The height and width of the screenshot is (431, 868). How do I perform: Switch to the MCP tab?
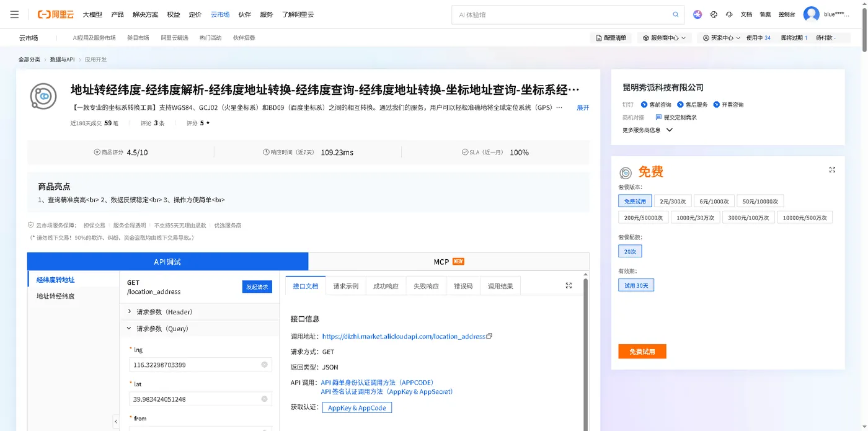point(448,262)
